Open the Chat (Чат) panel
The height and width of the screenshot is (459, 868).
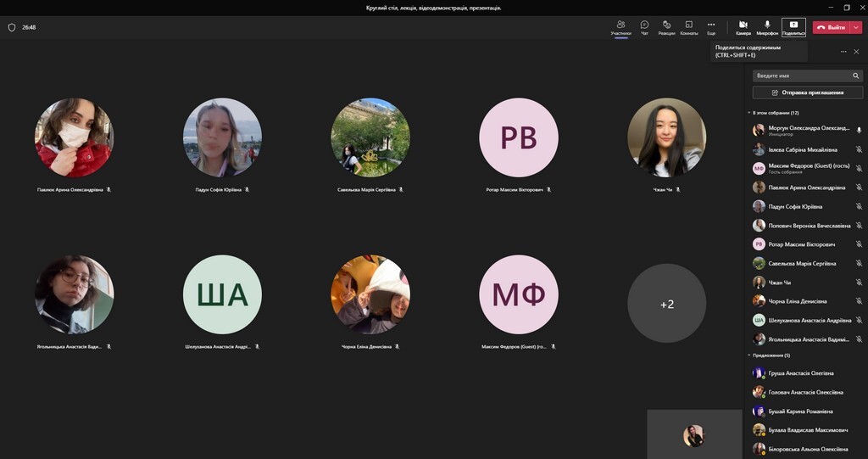[x=644, y=27]
